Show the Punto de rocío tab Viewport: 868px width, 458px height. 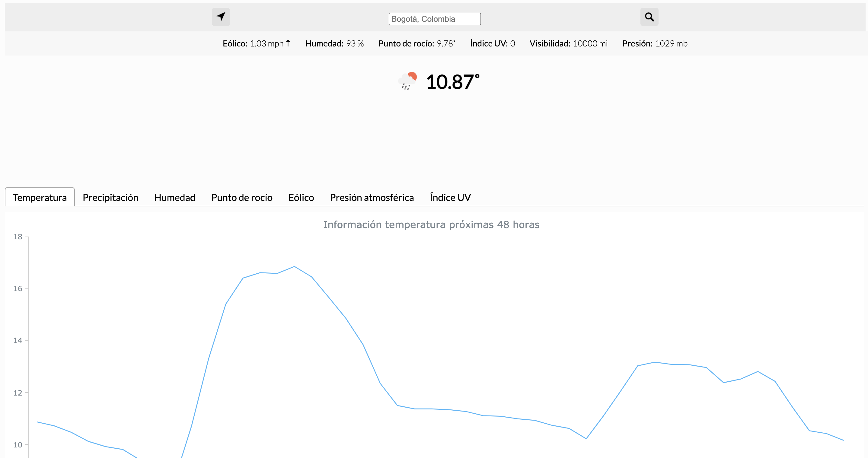pos(242,197)
